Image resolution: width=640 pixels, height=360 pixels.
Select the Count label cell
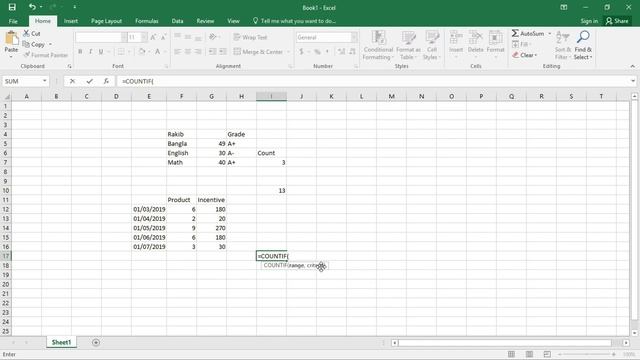(271, 153)
